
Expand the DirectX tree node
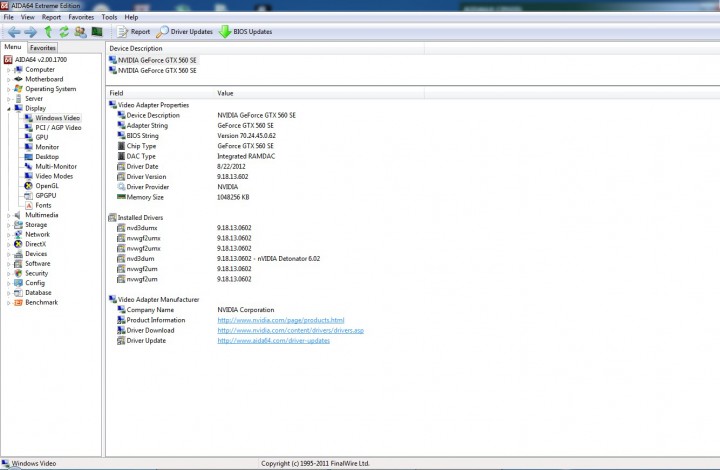[8, 244]
